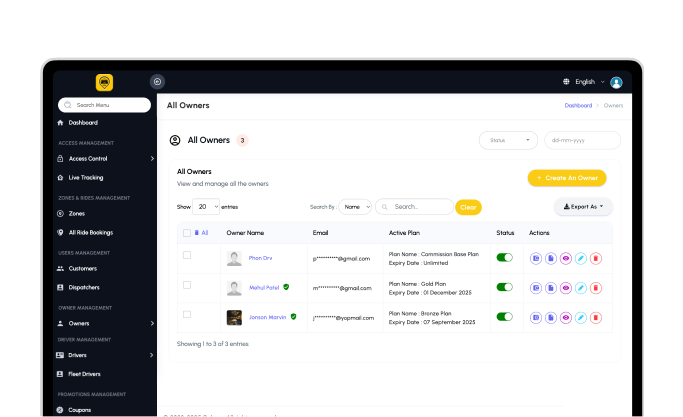Open the Show 20 entries dropdown
The height and width of the screenshot is (417, 683).
click(x=206, y=207)
